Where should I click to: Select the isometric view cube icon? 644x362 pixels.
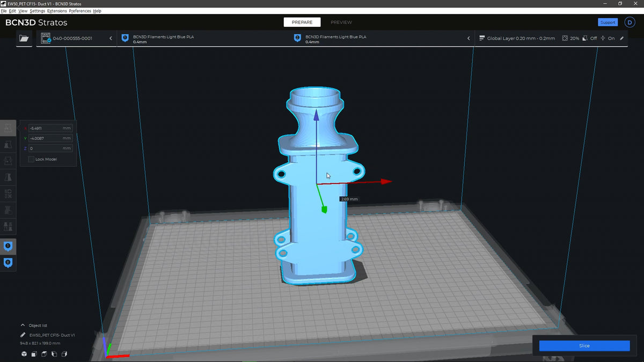[x=24, y=354]
